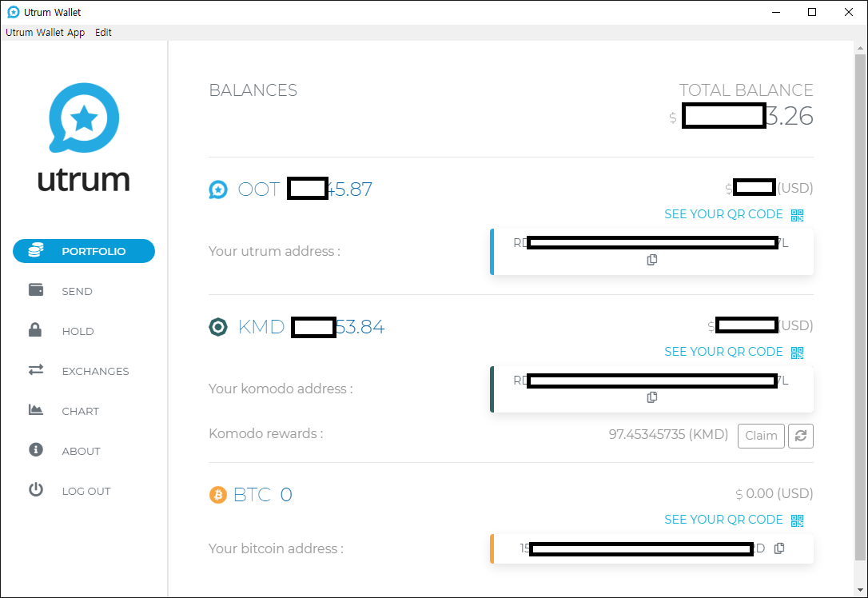The image size is (868, 598).
Task: Click the 'BALANCES' heading
Action: [253, 90]
